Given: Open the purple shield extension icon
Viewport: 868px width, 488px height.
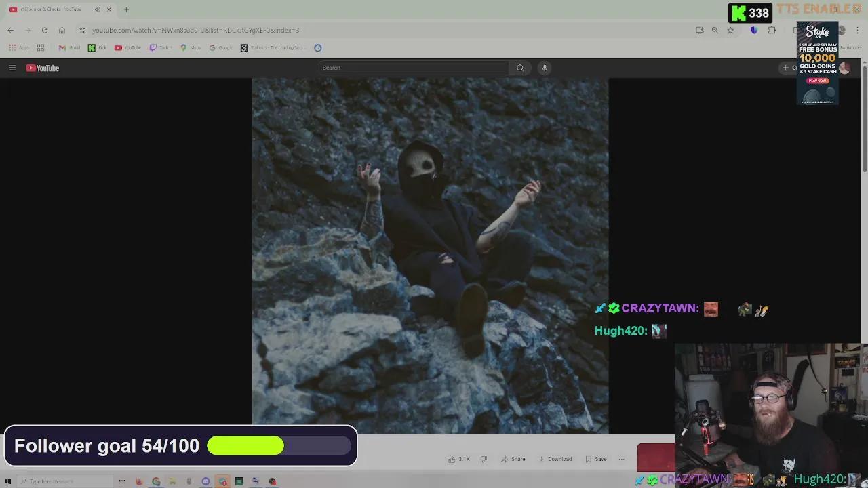Looking at the screenshot, I should (754, 30).
